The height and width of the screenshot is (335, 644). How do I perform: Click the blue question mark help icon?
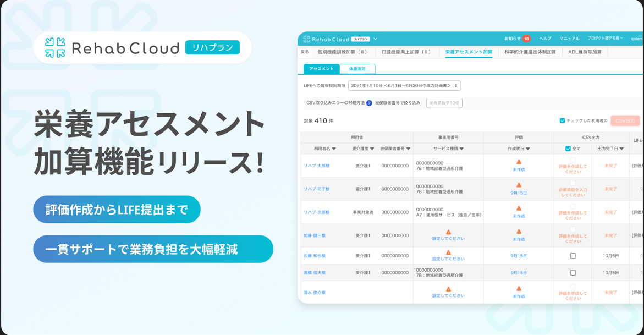[x=369, y=103]
